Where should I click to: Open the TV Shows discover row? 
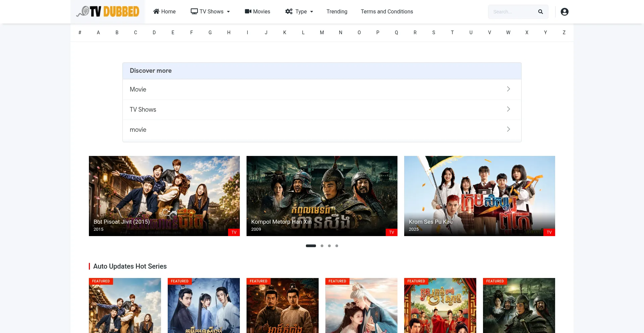pyautogui.click(x=322, y=110)
